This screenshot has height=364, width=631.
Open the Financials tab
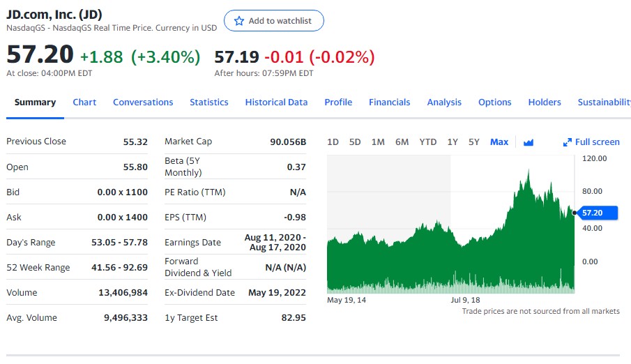pos(390,103)
